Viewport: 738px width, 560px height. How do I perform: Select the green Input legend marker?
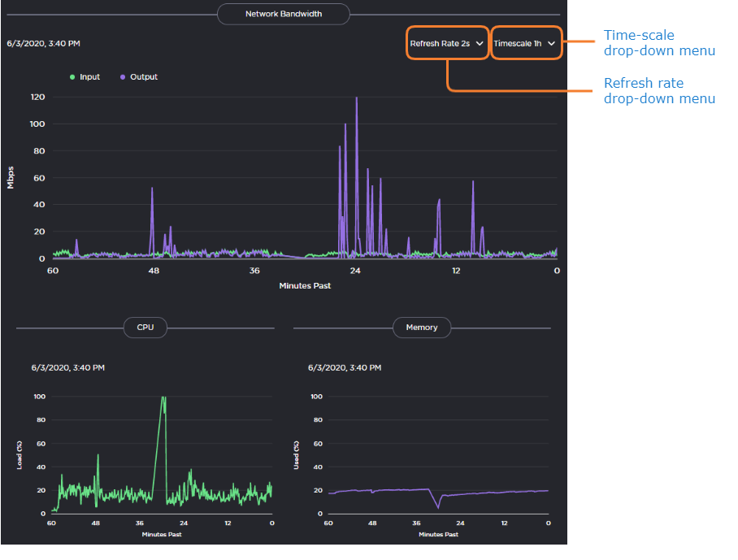72,76
